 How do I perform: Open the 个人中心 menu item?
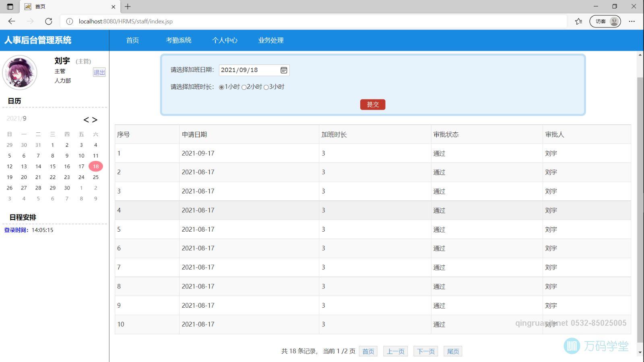point(225,40)
